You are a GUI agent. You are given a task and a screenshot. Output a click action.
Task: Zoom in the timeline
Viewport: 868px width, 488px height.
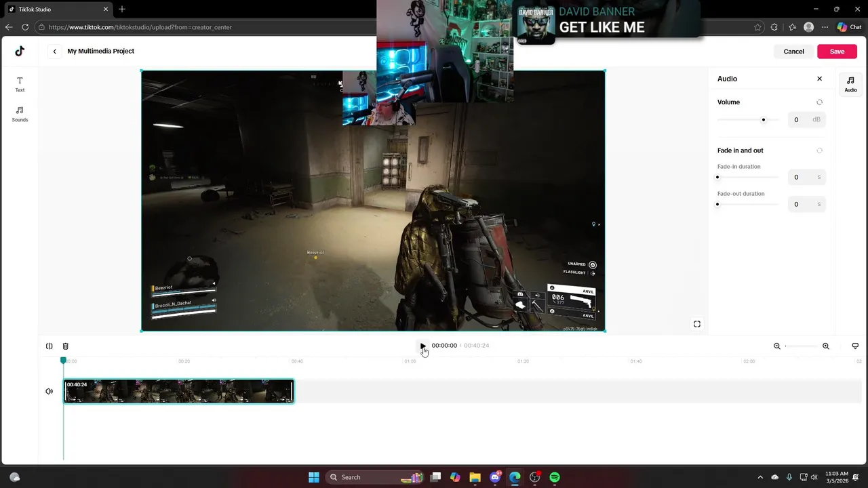825,346
